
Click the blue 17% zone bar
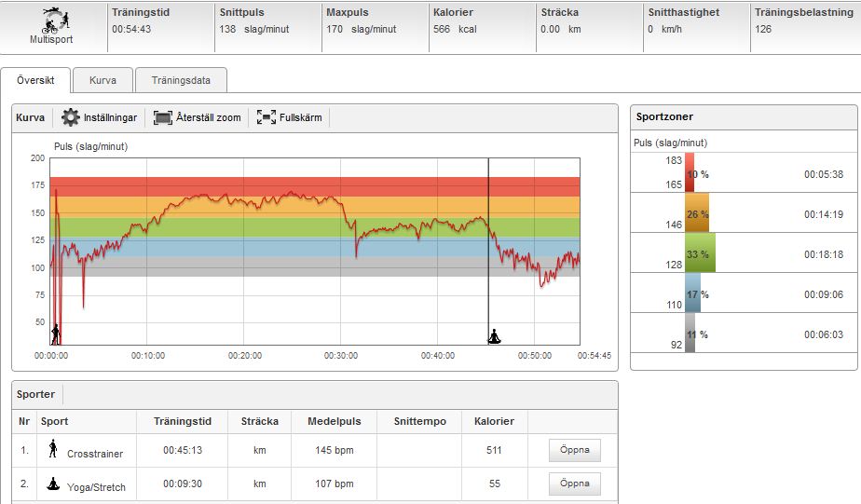pos(692,293)
